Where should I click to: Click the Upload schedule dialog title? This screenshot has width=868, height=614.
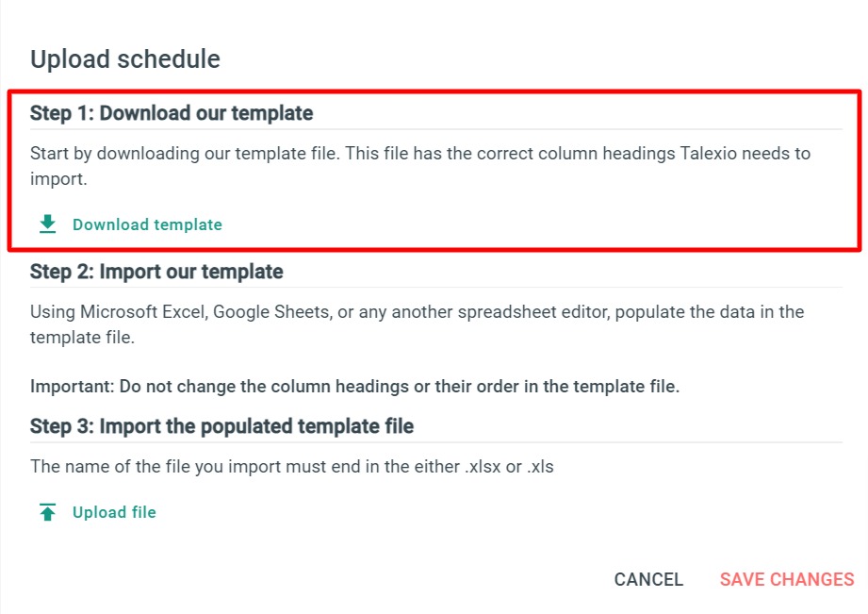click(125, 58)
